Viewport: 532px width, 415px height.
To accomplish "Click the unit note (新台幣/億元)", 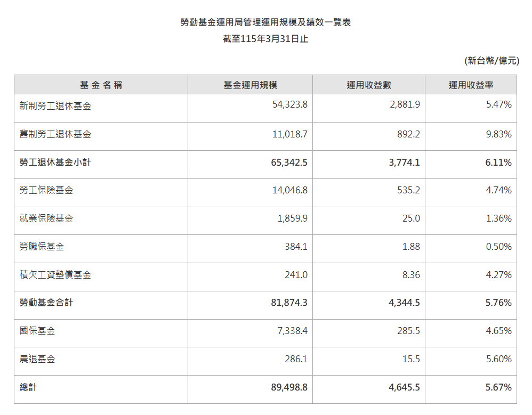I will tap(491, 61).
